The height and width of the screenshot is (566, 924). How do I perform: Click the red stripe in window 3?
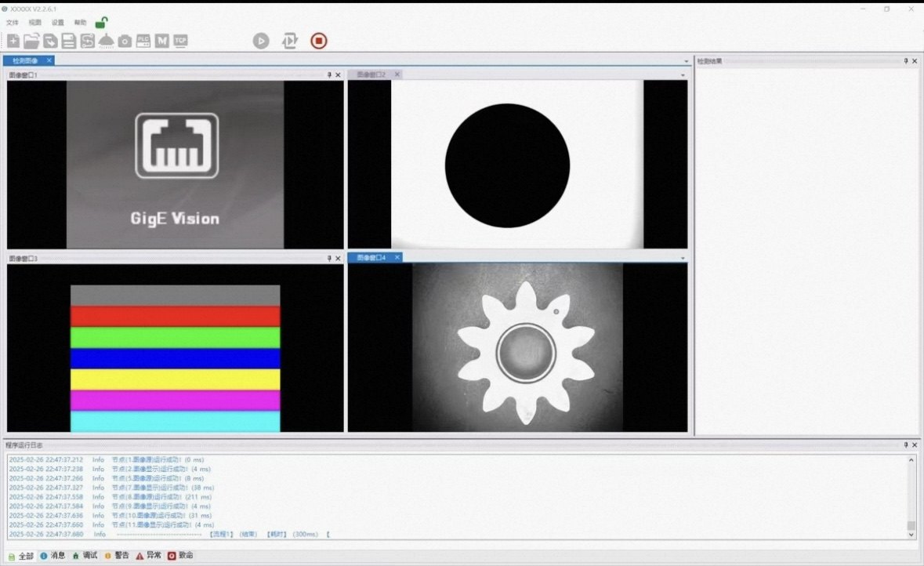(175, 317)
